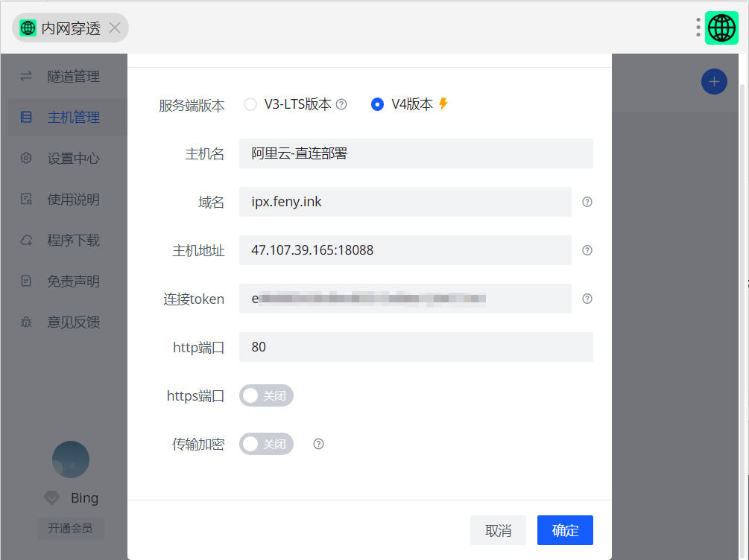Click the http端口 input field
Image resolution: width=749 pixels, height=560 pixels.
click(416, 347)
